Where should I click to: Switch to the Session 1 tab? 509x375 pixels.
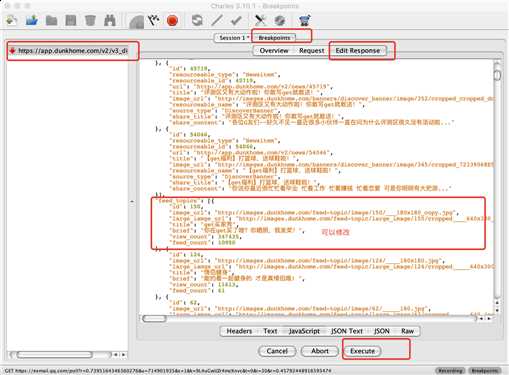point(232,38)
